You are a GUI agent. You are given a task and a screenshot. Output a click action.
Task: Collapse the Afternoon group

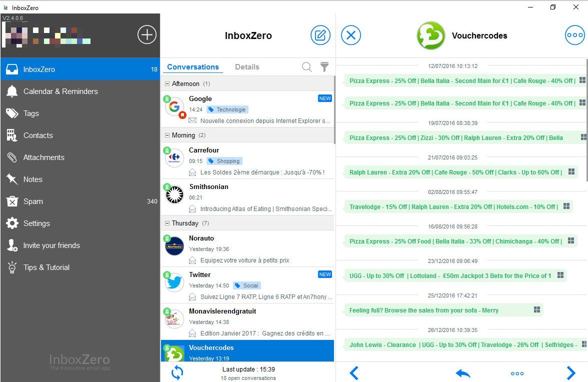coord(167,84)
